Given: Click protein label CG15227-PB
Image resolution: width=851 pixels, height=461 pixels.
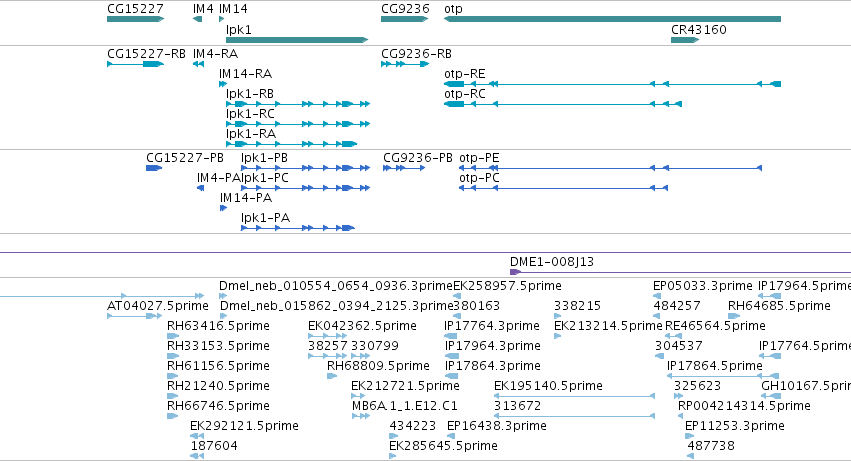Looking at the screenshot, I should point(185,158).
